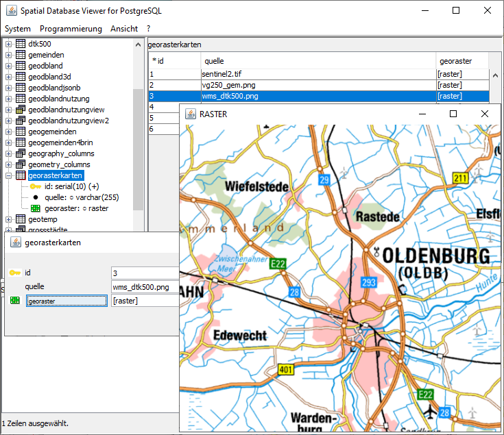Click the gemeinden table icon
Viewport: 504px width, 435px height.
[x=21, y=55]
